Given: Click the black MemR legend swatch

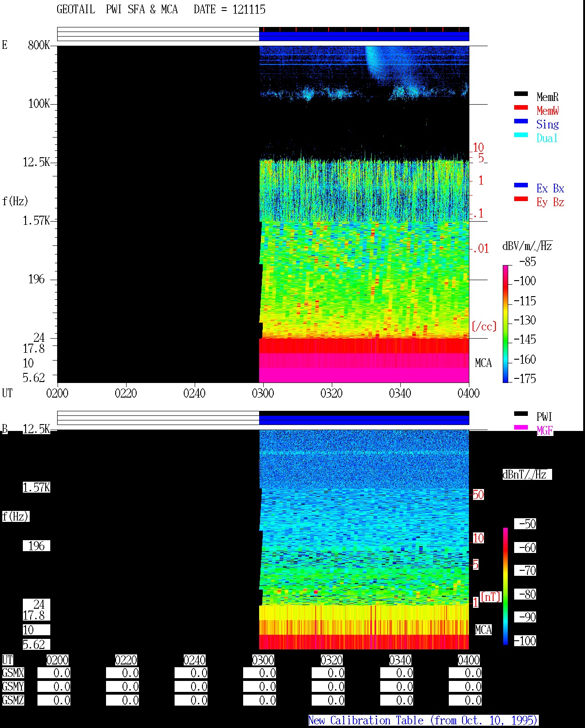Looking at the screenshot, I should point(521,94).
